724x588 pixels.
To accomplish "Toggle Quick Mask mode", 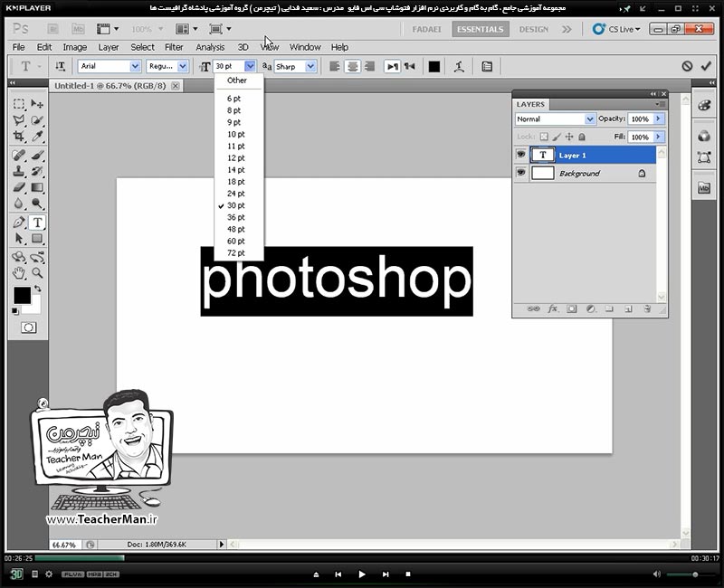I will 28,327.
